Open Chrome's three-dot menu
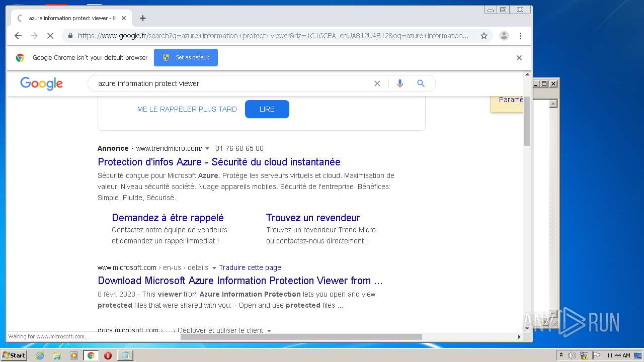The height and width of the screenshot is (362, 644). pos(520,36)
